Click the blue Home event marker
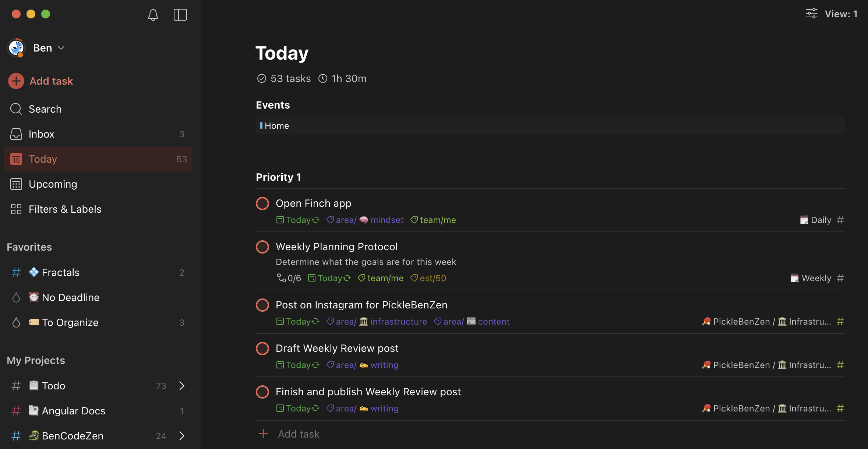Image resolution: width=868 pixels, height=449 pixels. coord(261,125)
